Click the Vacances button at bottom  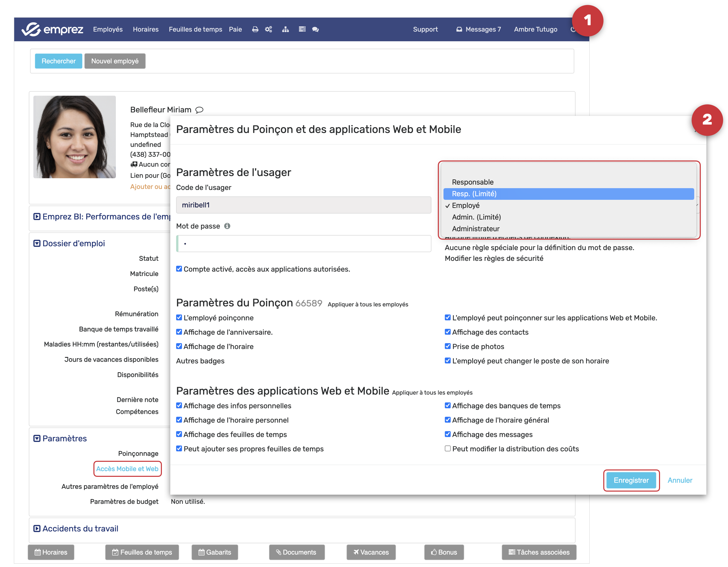tap(371, 552)
